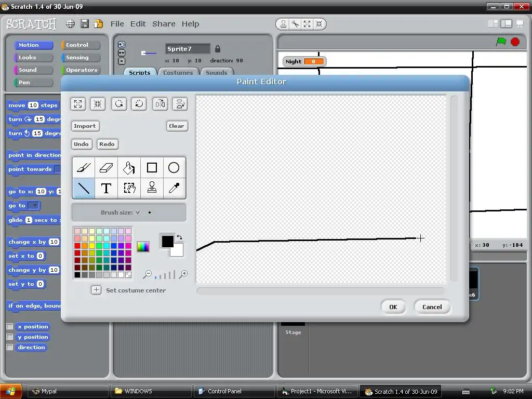Select the Eraser tool
This screenshot has width=532, height=399.
tap(106, 168)
